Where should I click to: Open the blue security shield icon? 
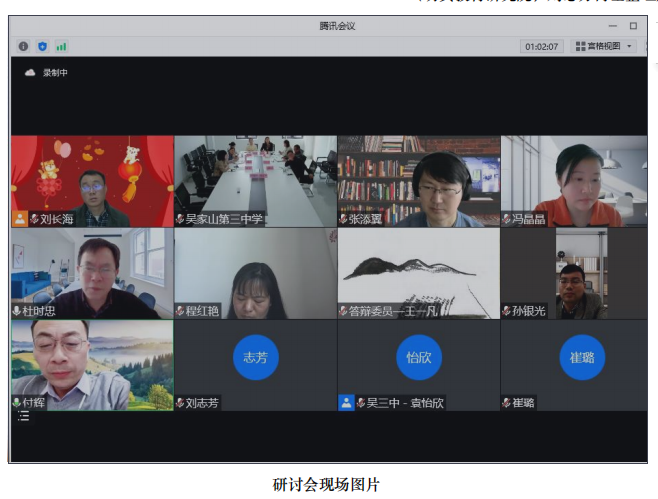click(x=42, y=46)
